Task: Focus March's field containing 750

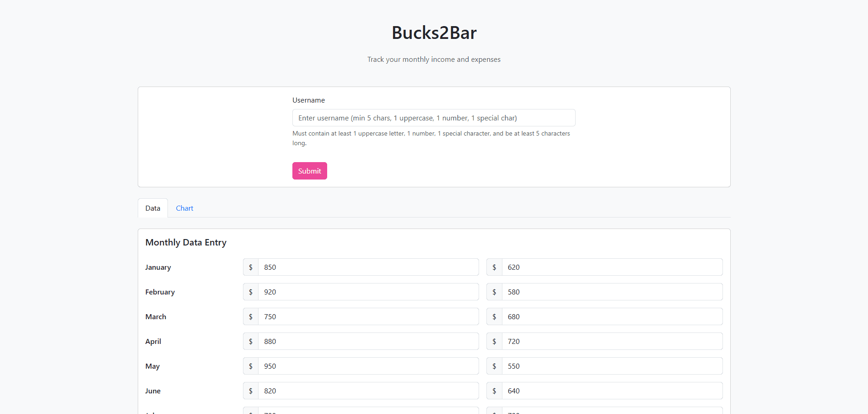Action: [368, 316]
